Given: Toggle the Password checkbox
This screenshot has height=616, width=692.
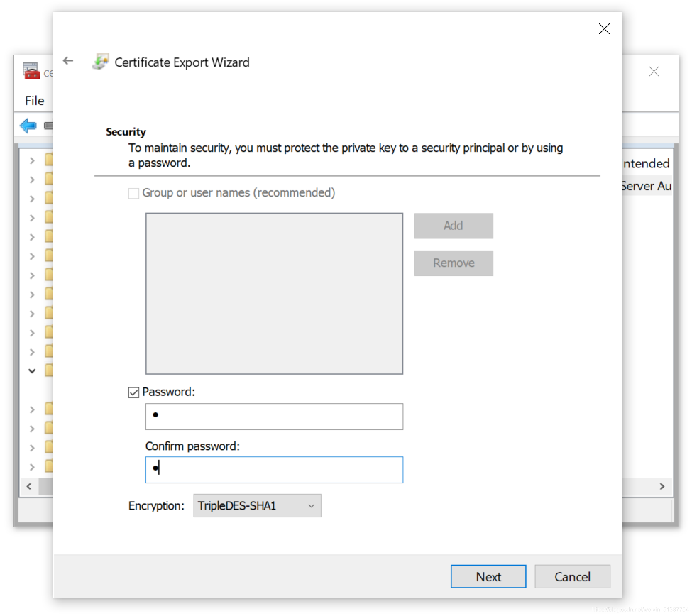Looking at the screenshot, I should pyautogui.click(x=133, y=392).
